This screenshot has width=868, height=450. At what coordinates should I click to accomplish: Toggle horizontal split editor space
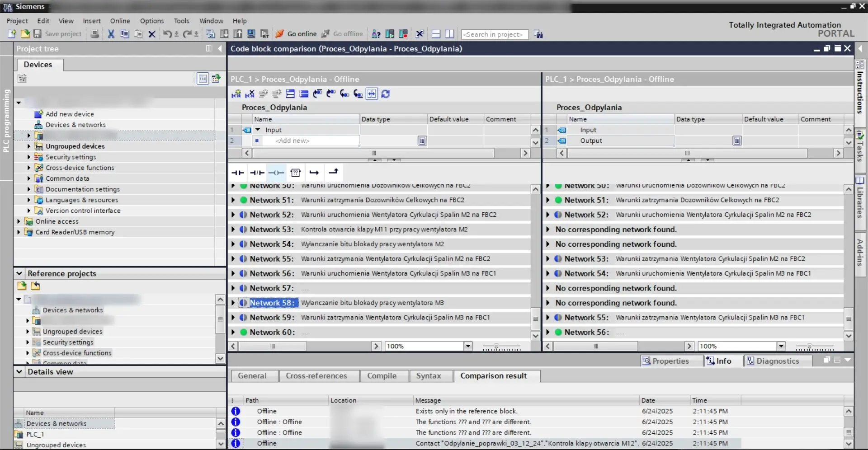(436, 34)
